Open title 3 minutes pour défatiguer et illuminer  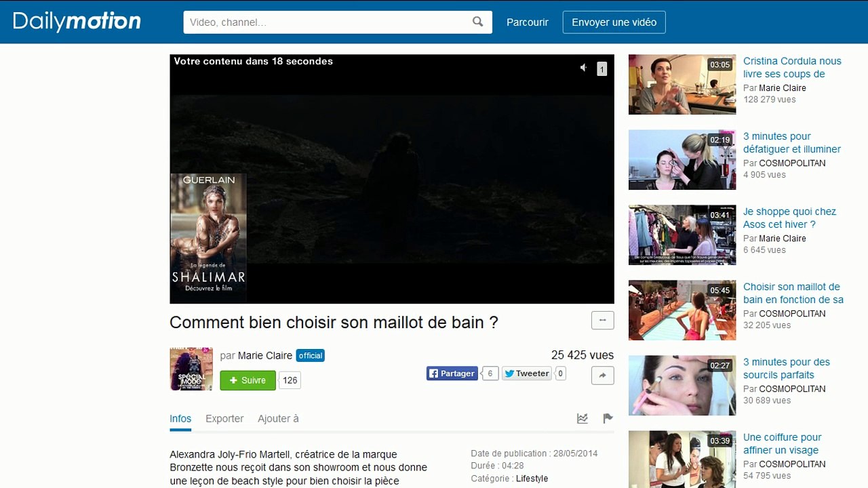792,142
